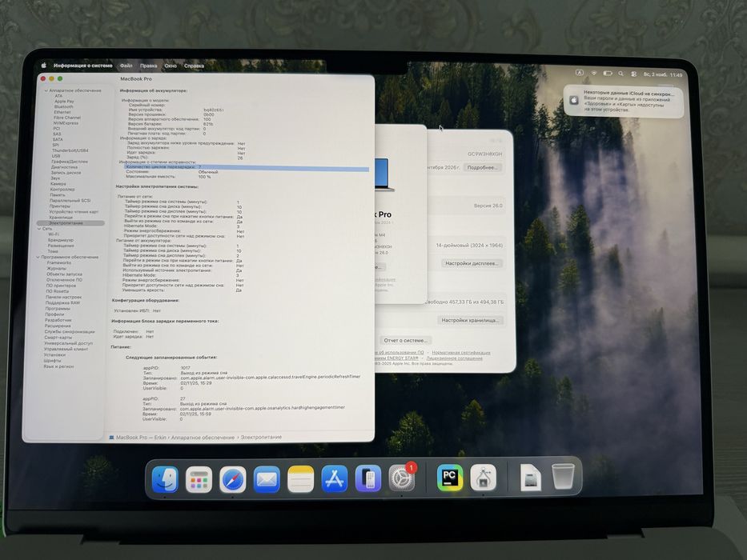
Task: Select Язык и регион in sidebar
Action: tap(58, 366)
